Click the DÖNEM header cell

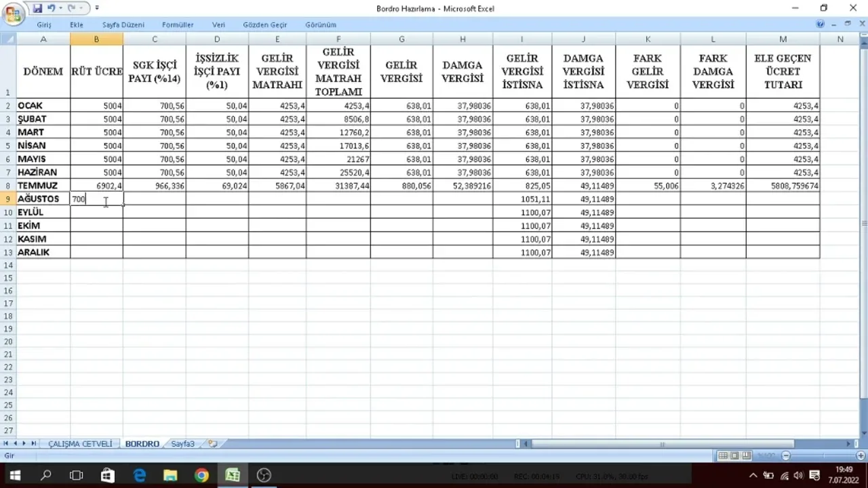pyautogui.click(x=43, y=72)
